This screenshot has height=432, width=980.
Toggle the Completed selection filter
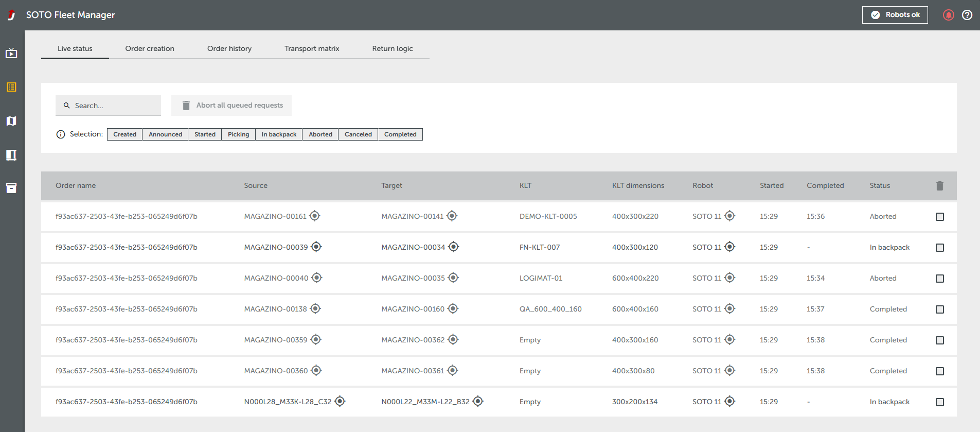(400, 134)
